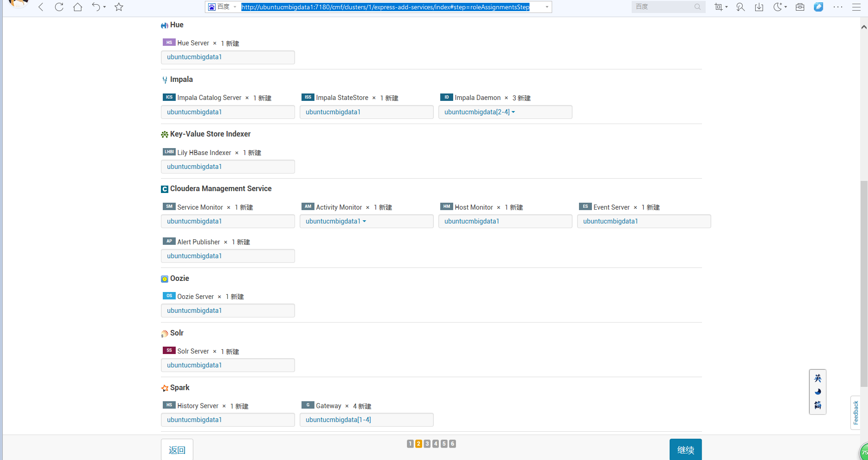Toggle night mode moon icon
The width and height of the screenshot is (868, 460).
pyautogui.click(x=778, y=7)
